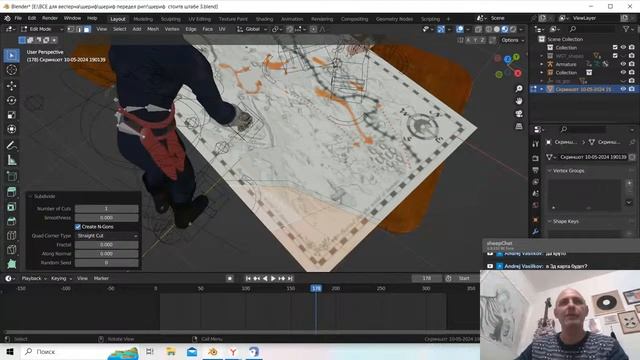The height and width of the screenshot is (360, 640).
Task: Select the Bevel tool
Action: point(11,221)
